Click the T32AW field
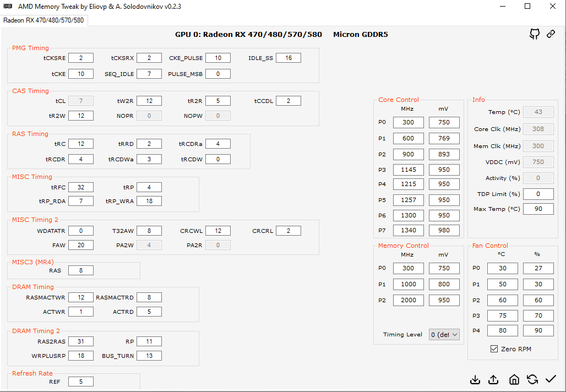Viewport: 566px width, 392px height. pos(149,231)
